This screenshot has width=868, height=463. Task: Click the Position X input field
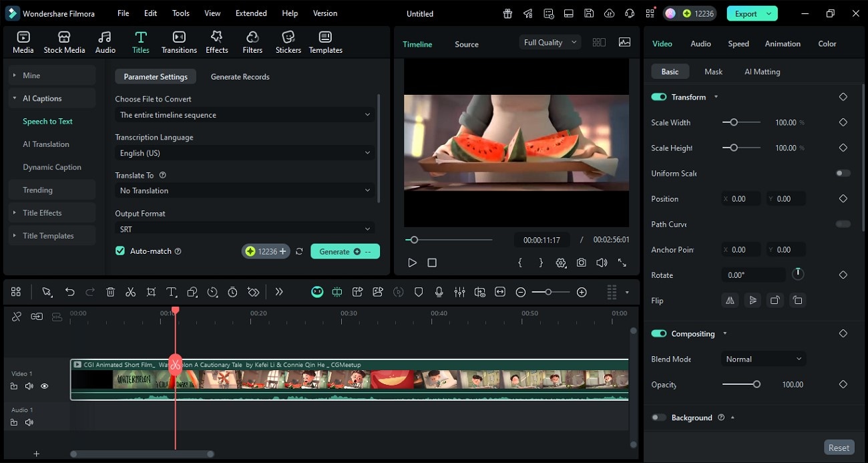point(742,199)
